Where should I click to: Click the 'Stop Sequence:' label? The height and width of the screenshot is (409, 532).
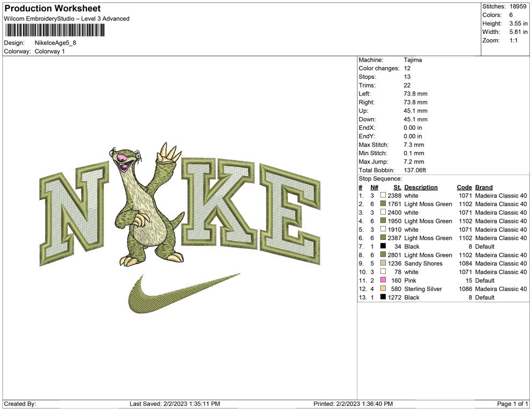(380, 179)
